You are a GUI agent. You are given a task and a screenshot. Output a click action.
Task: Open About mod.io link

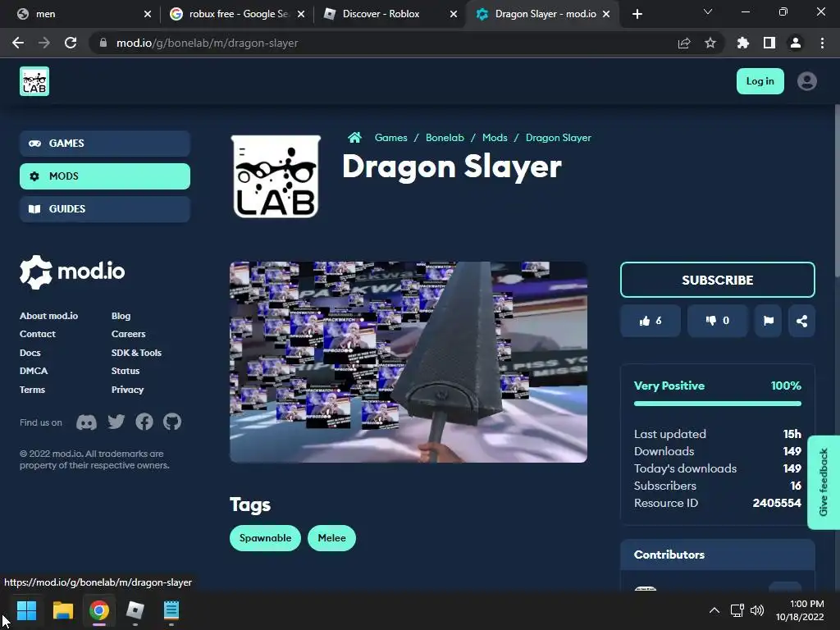point(48,316)
